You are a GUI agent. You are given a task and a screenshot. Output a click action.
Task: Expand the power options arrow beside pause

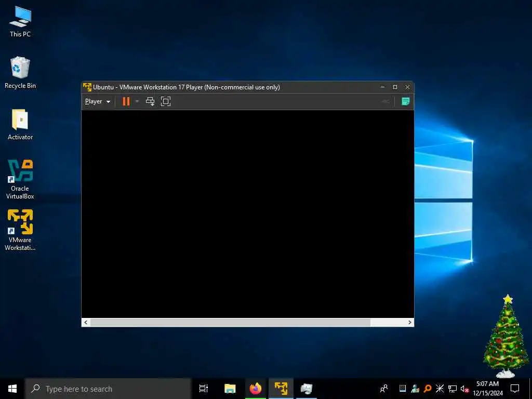pyautogui.click(x=137, y=101)
